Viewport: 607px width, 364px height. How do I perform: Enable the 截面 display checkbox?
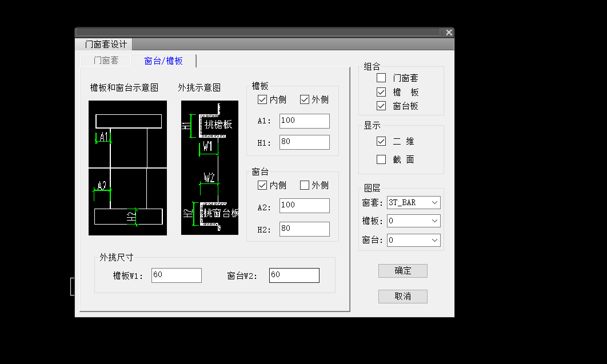click(x=381, y=160)
